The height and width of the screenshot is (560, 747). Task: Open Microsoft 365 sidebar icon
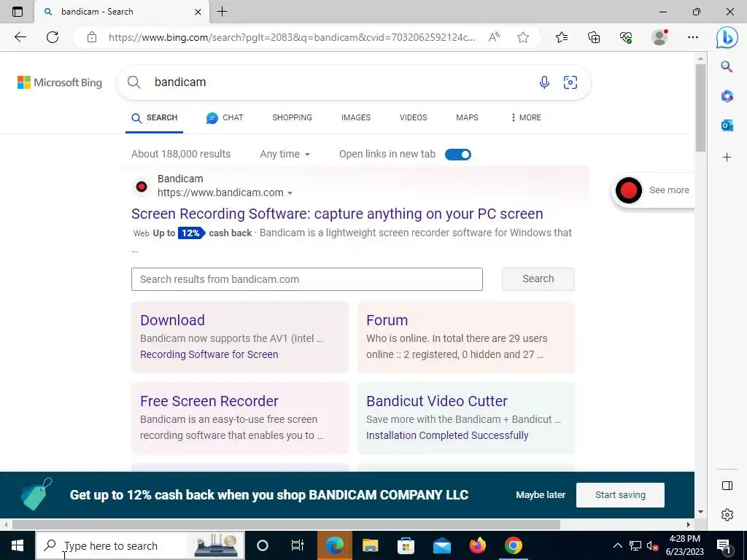point(727,96)
